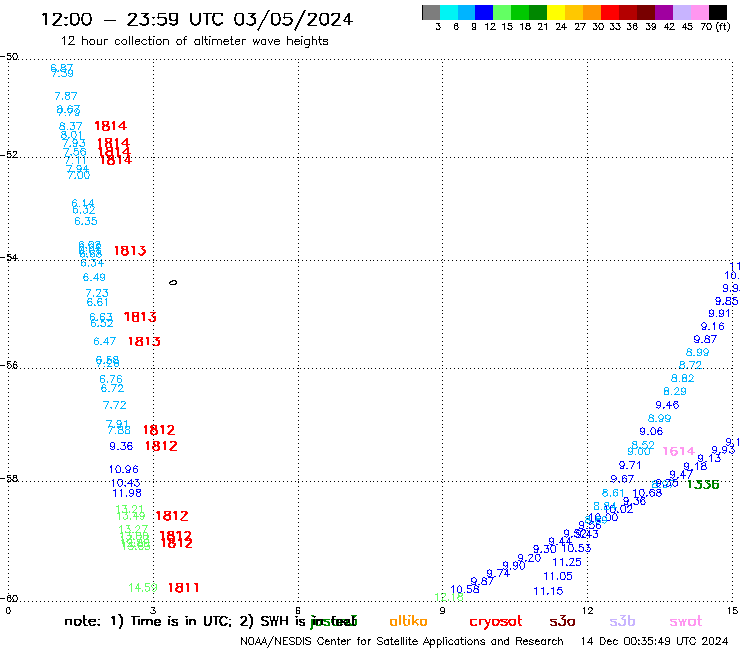Click the wave height value '8.82'

(x=682, y=378)
